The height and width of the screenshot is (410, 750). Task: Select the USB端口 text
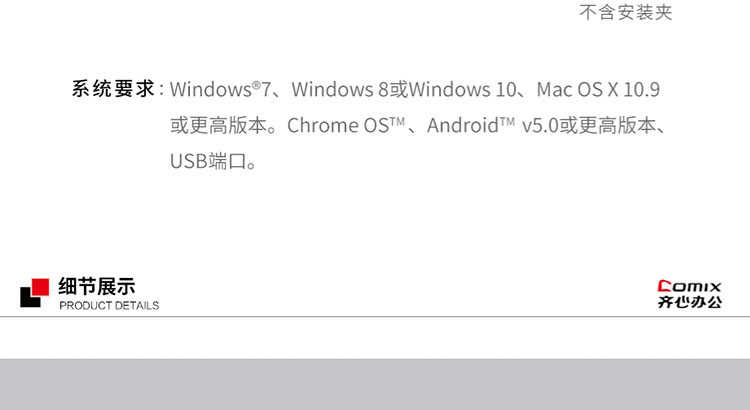pos(214,161)
